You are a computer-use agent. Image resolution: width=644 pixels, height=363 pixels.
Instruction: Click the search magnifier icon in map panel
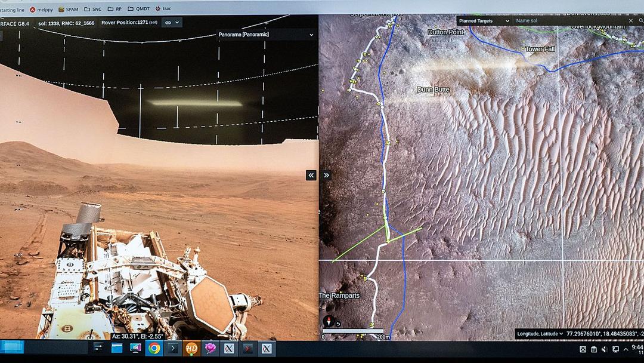click(x=640, y=20)
